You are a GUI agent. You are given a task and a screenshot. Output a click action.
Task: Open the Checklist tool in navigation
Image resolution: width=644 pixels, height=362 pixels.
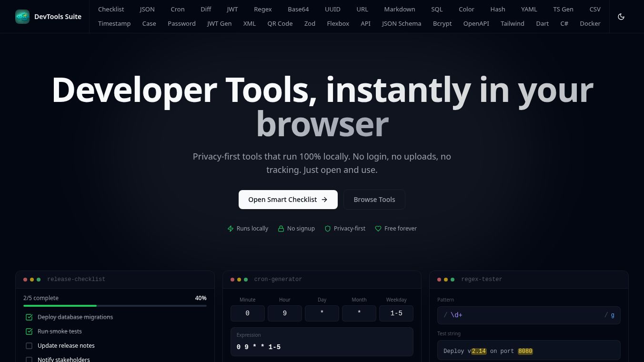coord(111,9)
